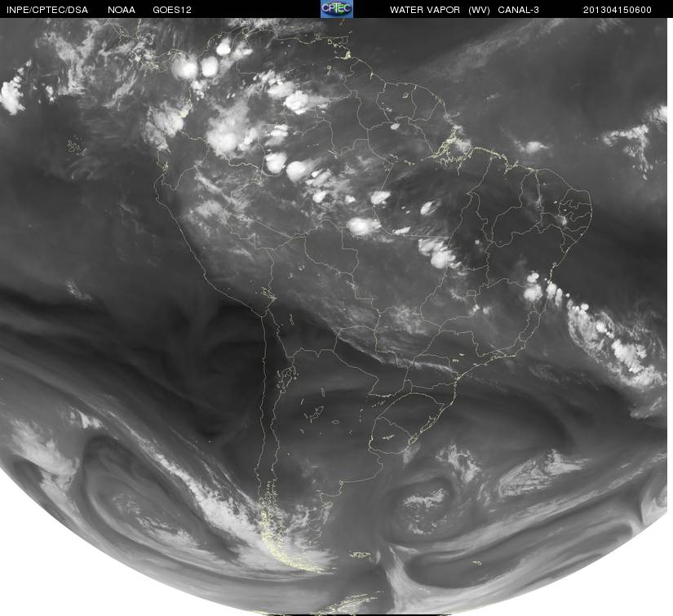Click the GOES12 satellite label

tap(172, 10)
